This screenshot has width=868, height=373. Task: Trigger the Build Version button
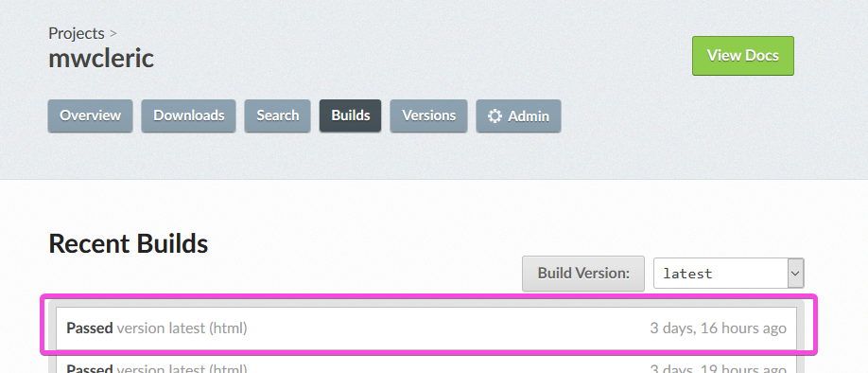583,274
